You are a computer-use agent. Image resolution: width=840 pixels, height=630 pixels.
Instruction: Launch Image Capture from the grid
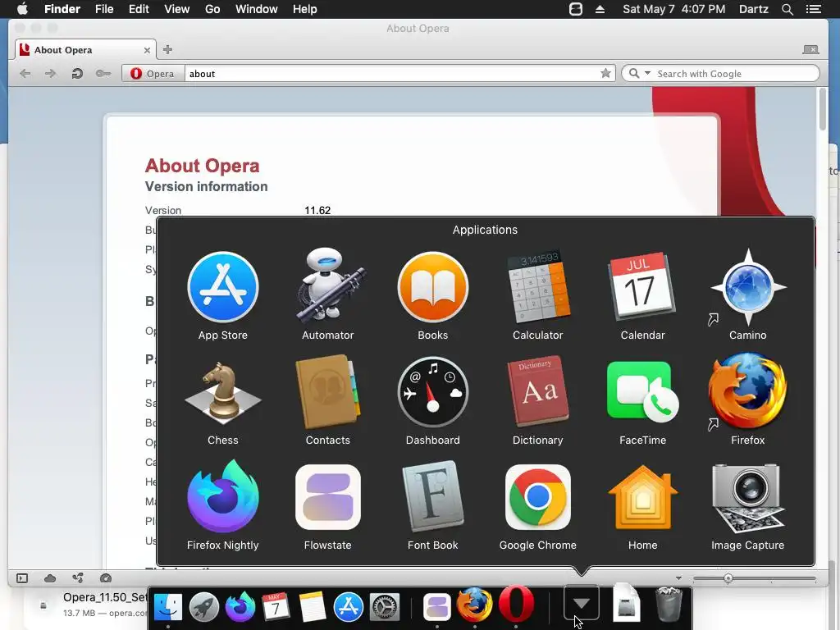(748, 498)
